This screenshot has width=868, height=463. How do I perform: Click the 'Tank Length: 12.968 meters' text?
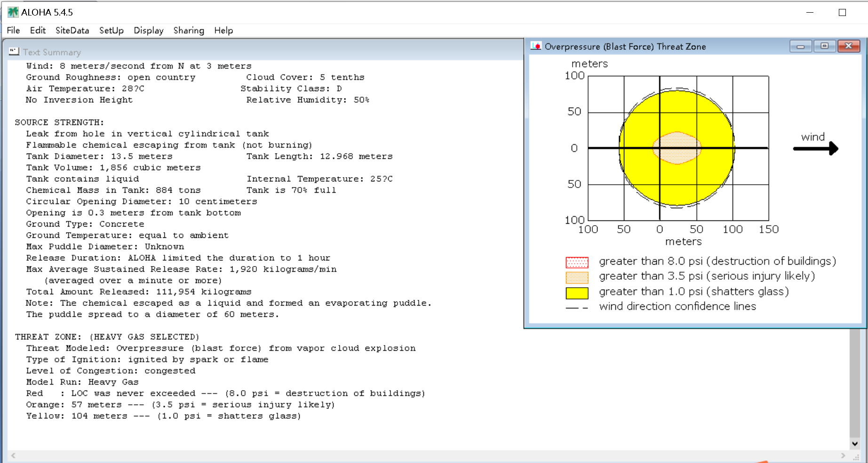(319, 156)
